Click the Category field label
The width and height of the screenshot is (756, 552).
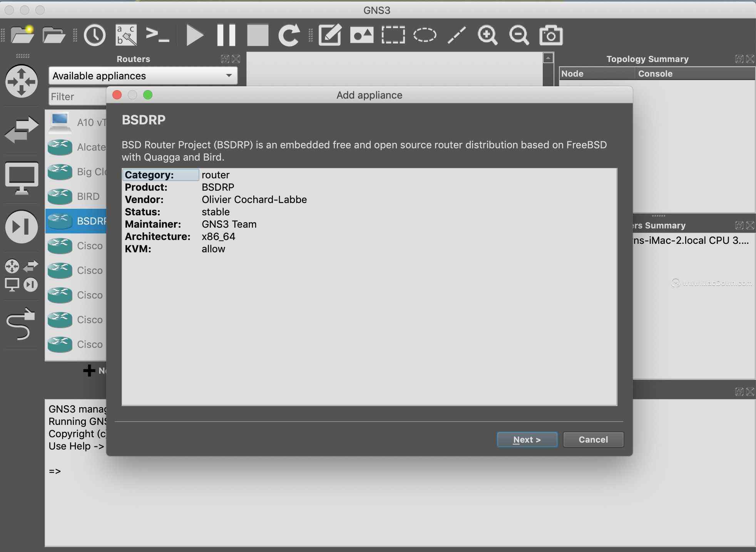(161, 175)
